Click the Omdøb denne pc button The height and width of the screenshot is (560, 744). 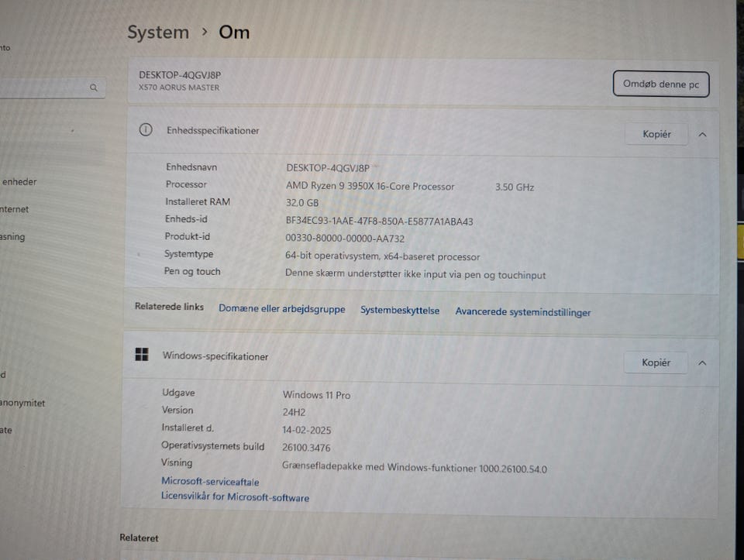(x=661, y=84)
